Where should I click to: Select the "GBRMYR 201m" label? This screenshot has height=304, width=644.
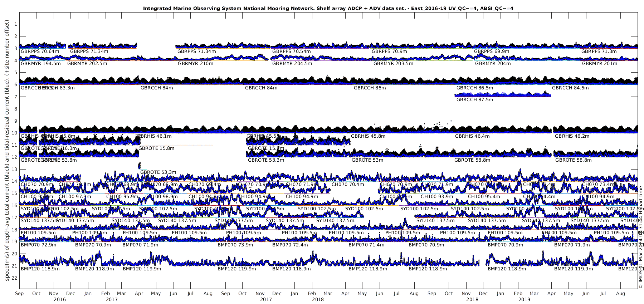pyautogui.click(x=600, y=64)
